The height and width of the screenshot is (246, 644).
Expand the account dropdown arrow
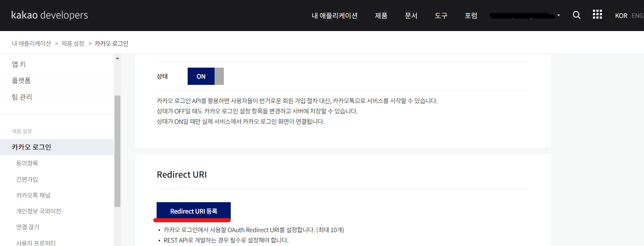point(558,16)
